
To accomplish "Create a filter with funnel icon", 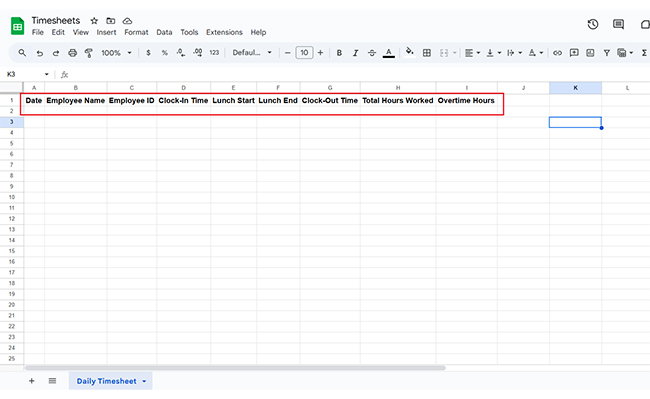I will coord(606,53).
